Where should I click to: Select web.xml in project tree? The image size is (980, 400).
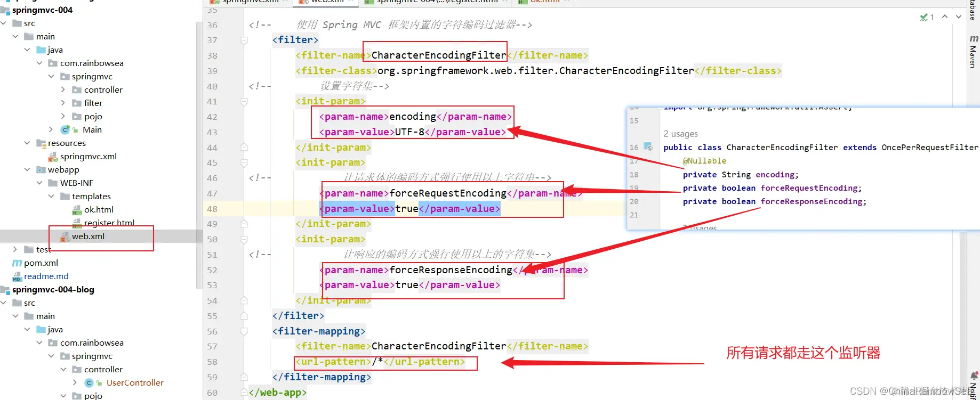(x=88, y=236)
